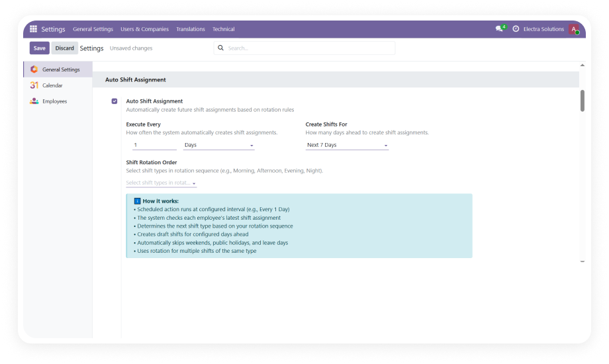Viewport: 609px width, 364px height.
Task: Open the apps grid menu icon
Action: (33, 28)
